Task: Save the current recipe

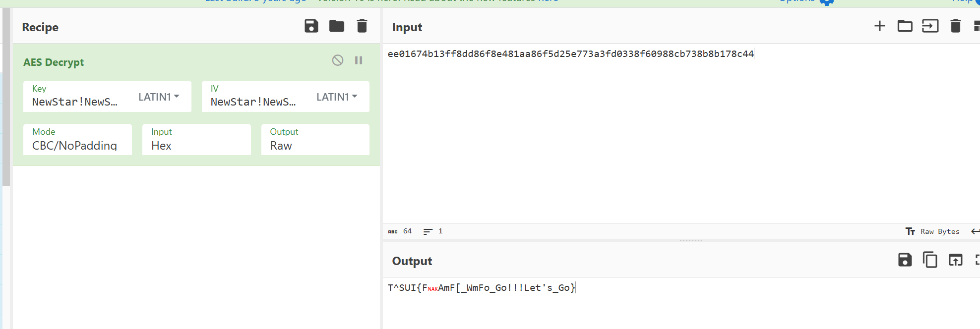Action: point(311,26)
